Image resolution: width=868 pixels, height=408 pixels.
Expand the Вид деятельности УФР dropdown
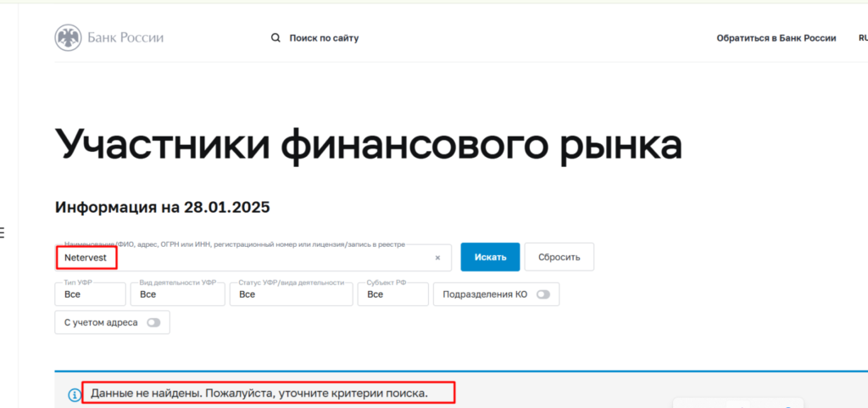178,294
